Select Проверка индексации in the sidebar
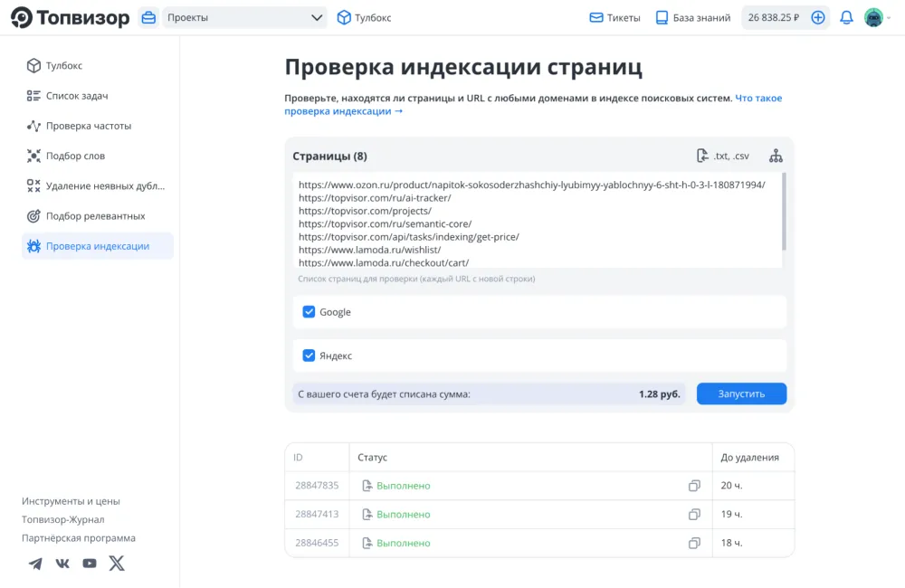Screen dimensions: 905x588 point(98,246)
